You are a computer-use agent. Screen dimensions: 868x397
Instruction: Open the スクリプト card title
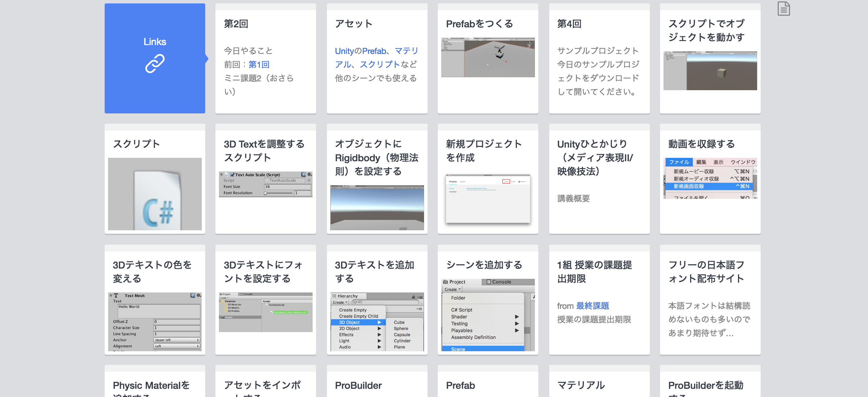(136, 144)
